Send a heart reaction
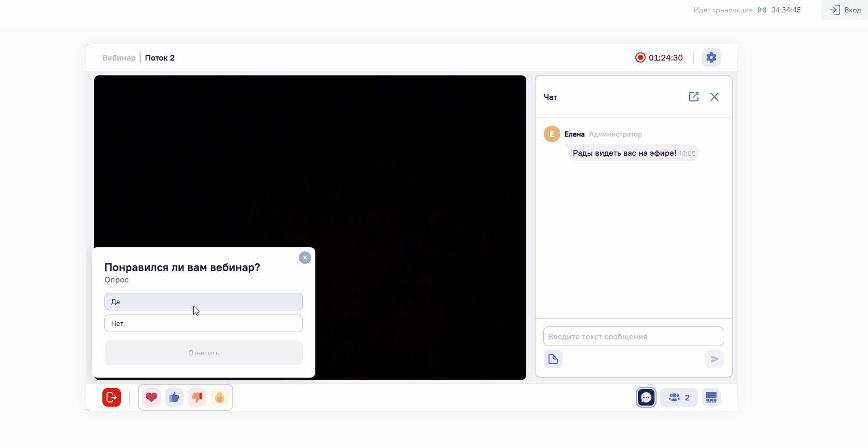 151,397
